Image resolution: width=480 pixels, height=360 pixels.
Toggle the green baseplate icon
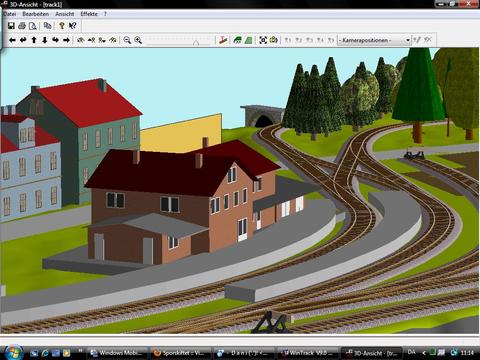248,40
